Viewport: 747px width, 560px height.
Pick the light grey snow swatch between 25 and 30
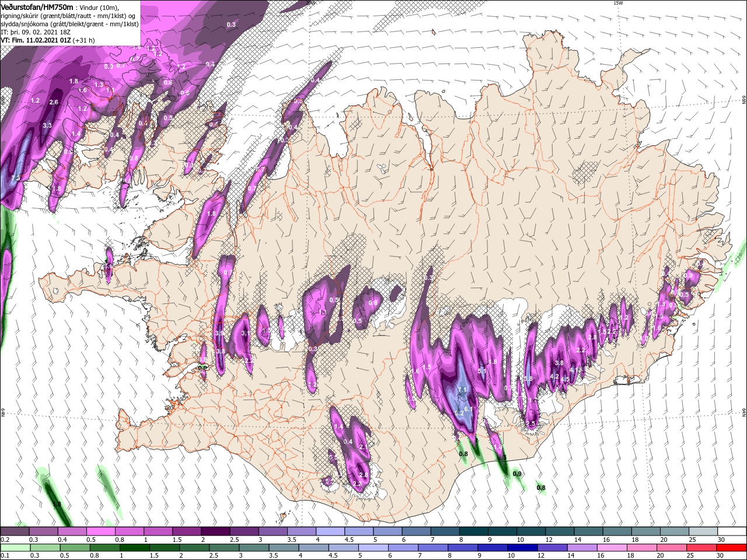[703, 531]
